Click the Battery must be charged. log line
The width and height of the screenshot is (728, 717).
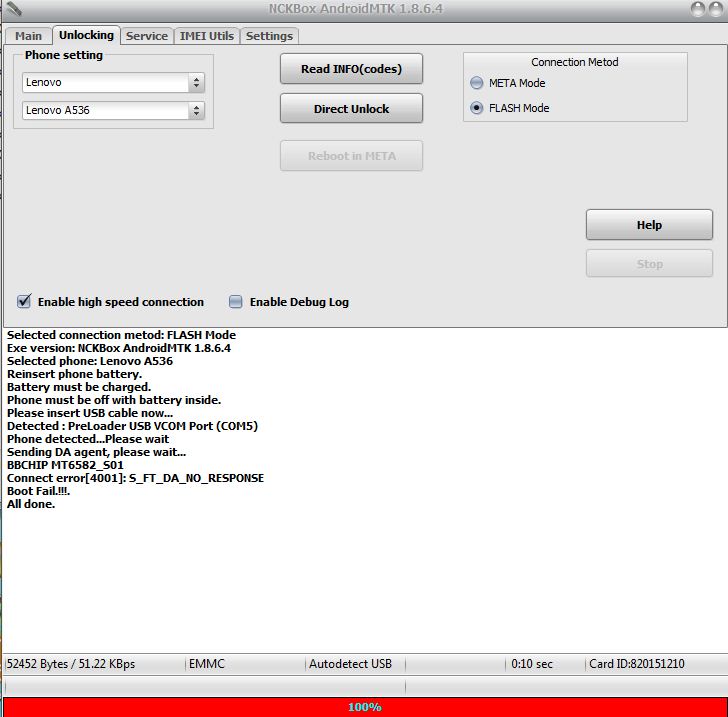coord(79,387)
